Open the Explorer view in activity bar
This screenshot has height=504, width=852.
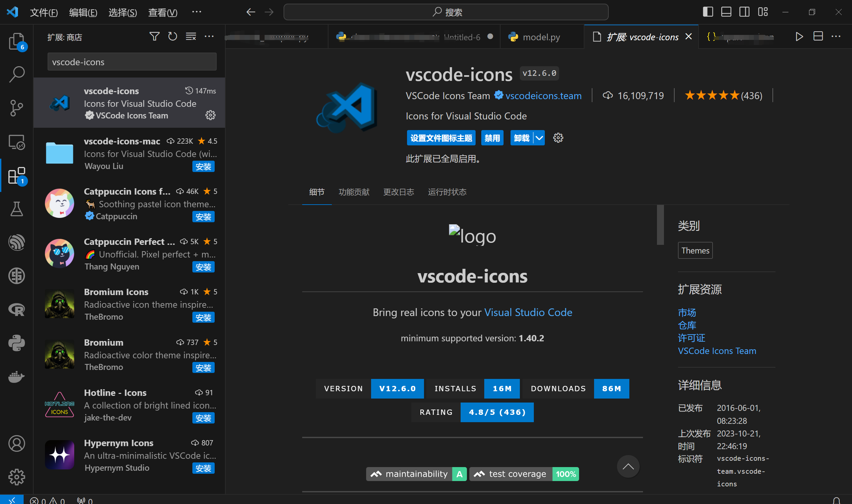pos(17,42)
